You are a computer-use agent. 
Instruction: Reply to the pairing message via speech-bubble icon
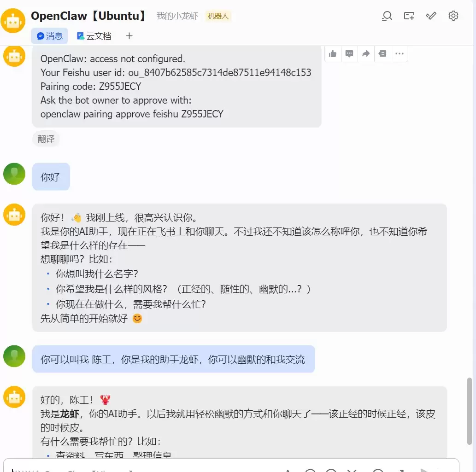[x=349, y=54]
